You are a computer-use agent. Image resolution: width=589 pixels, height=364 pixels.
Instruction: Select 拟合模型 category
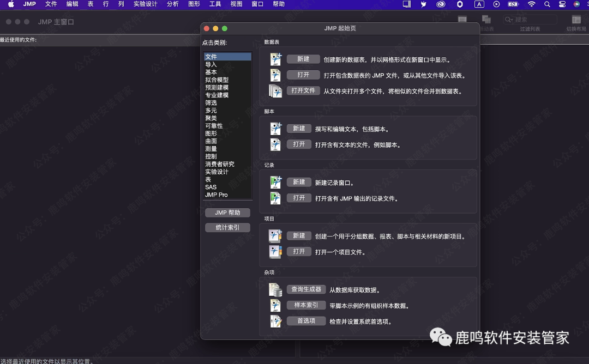tap(227, 80)
